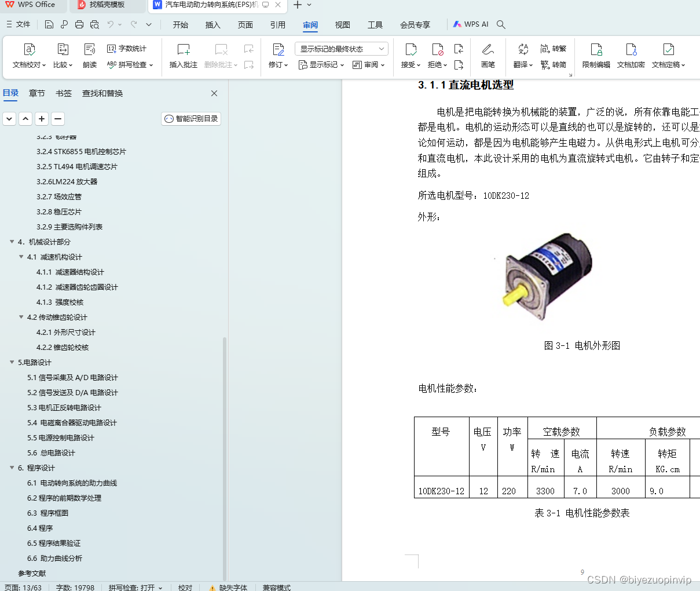Image resolution: width=700 pixels, height=591 pixels.
Task: Open a new document tab with plus
Action: [297, 5]
